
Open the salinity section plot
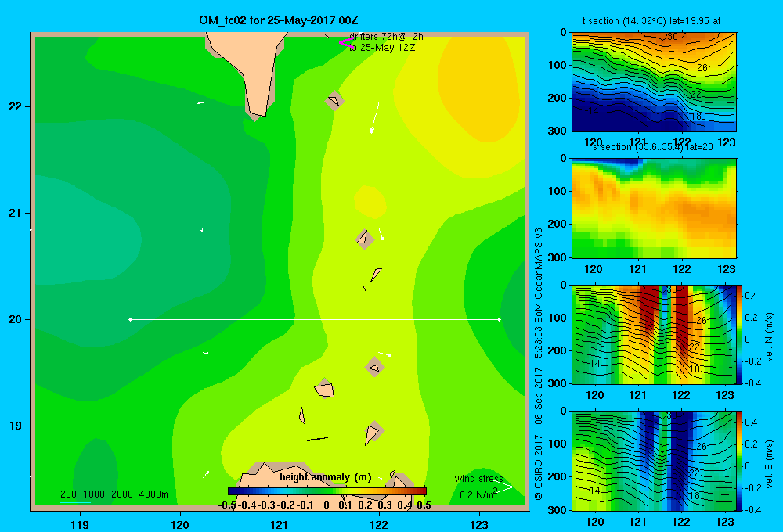654,208
